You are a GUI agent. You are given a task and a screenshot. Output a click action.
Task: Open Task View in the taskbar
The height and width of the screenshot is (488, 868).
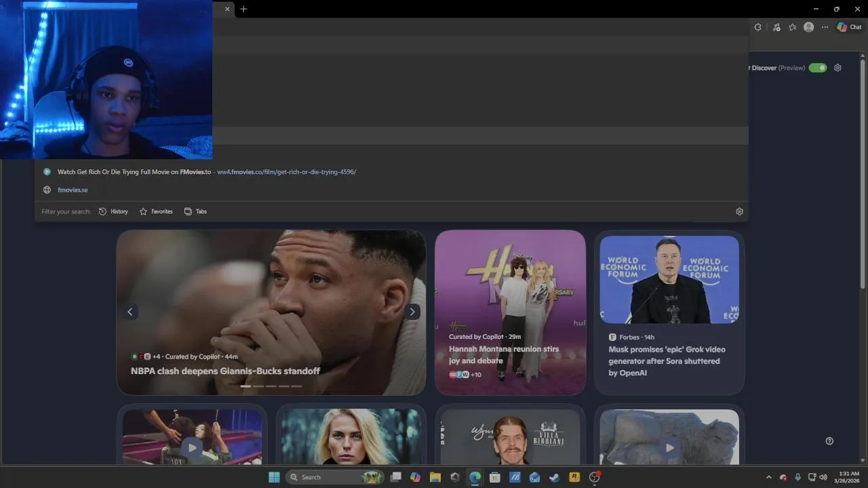pos(396,477)
